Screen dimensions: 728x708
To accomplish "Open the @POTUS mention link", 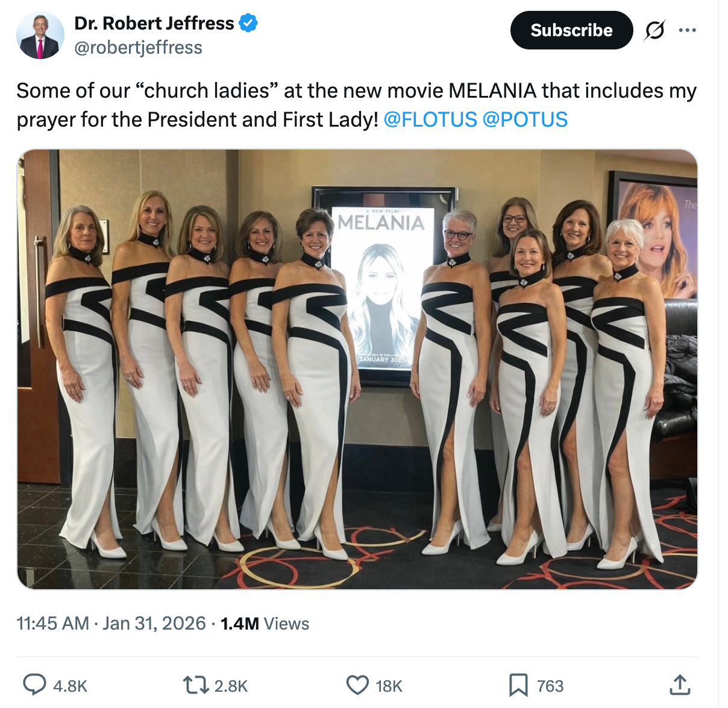I will point(525,119).
